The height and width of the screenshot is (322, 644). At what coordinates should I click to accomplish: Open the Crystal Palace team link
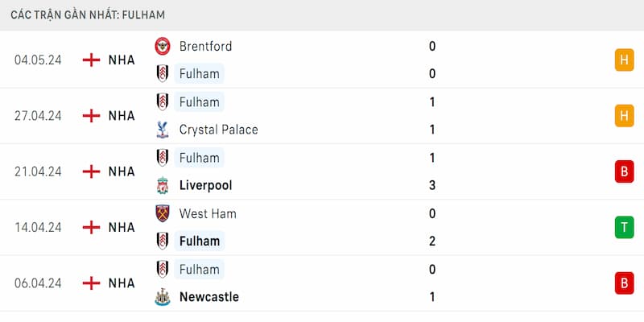(x=218, y=130)
